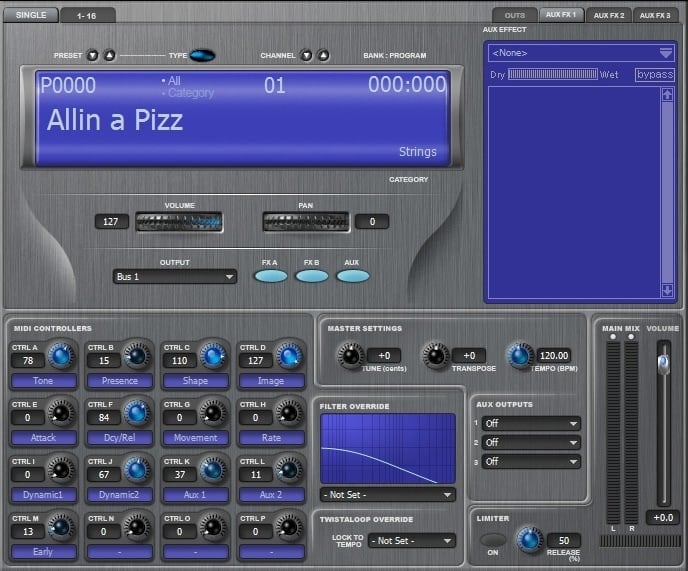Toggle the AUX send button
Screen dimensions: 688x571
(x=352, y=276)
